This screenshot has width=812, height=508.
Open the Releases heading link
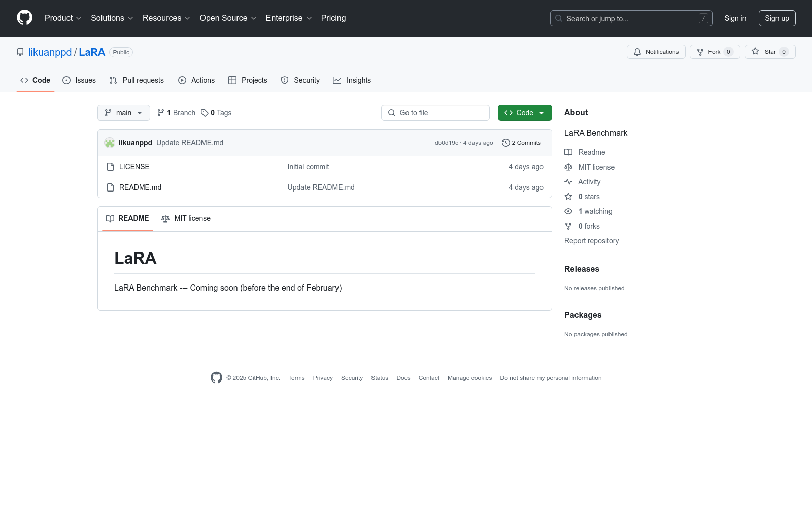click(x=582, y=269)
